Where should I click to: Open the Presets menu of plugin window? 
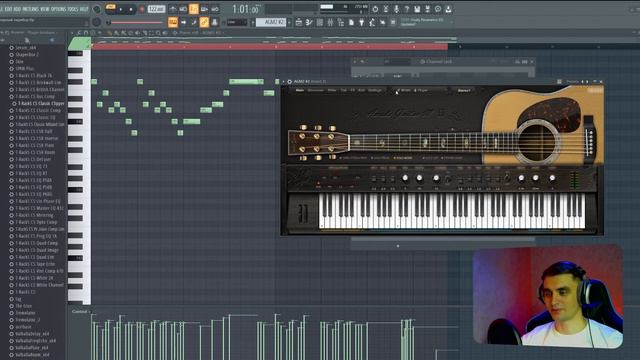[x=572, y=82]
